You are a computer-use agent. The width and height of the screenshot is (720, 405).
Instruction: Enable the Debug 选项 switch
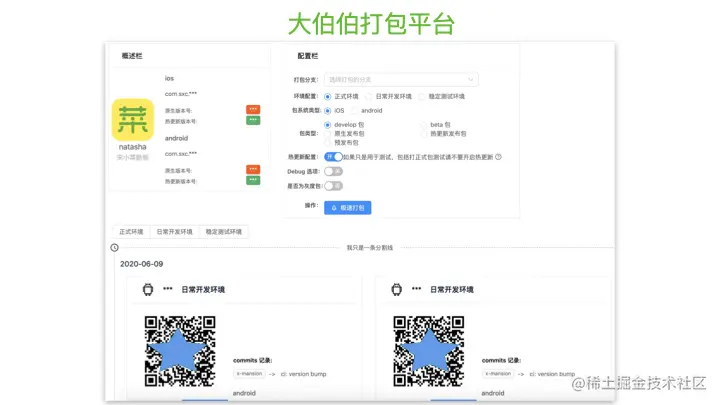pos(333,171)
